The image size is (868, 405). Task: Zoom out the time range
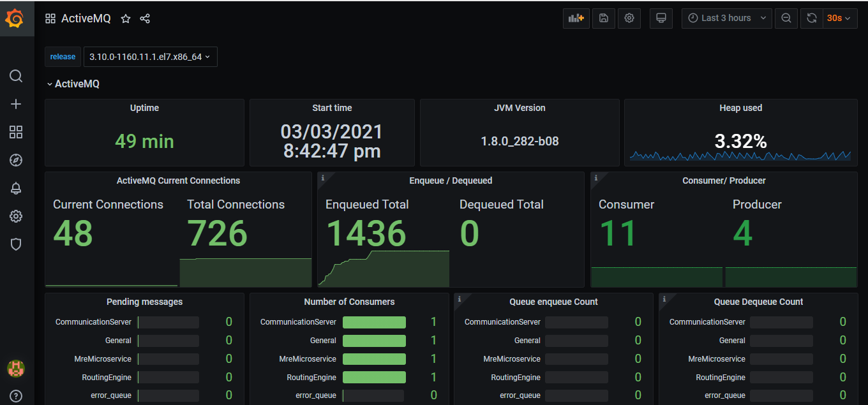coord(786,18)
